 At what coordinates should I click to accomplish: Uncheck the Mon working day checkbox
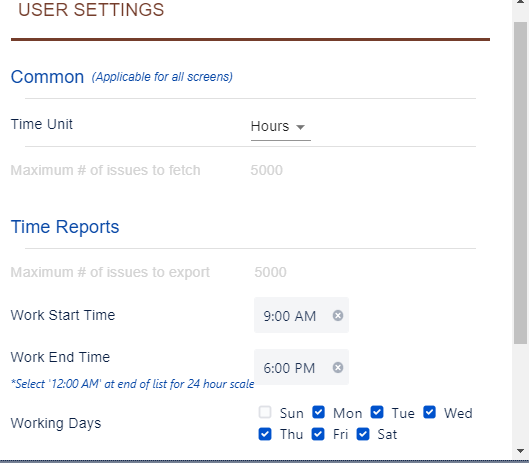click(318, 412)
